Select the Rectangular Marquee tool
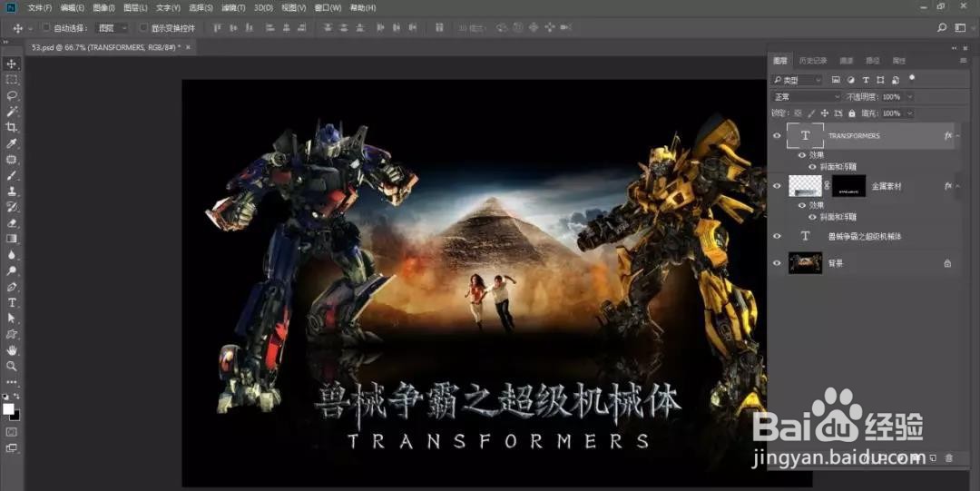Screen dimensions: 980x491 11,80
